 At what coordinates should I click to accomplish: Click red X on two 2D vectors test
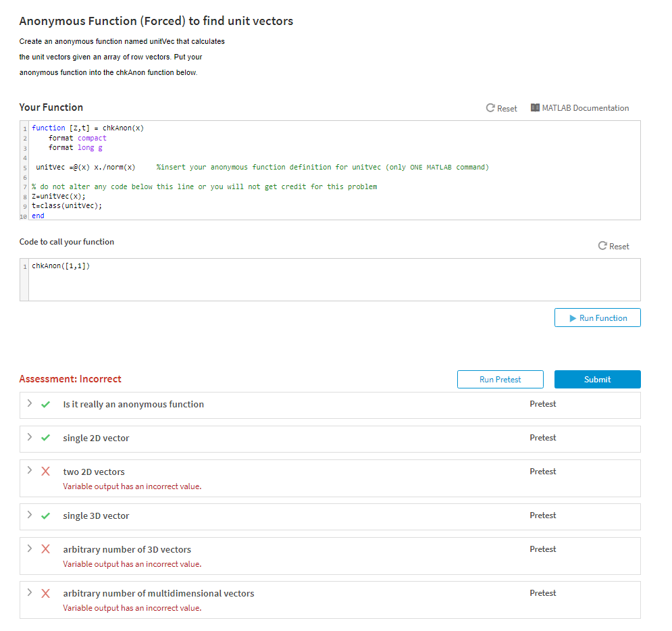click(x=45, y=472)
